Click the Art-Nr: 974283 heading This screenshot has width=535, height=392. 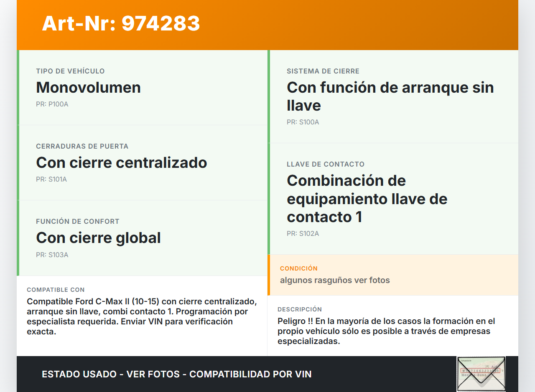pyautogui.click(x=121, y=23)
